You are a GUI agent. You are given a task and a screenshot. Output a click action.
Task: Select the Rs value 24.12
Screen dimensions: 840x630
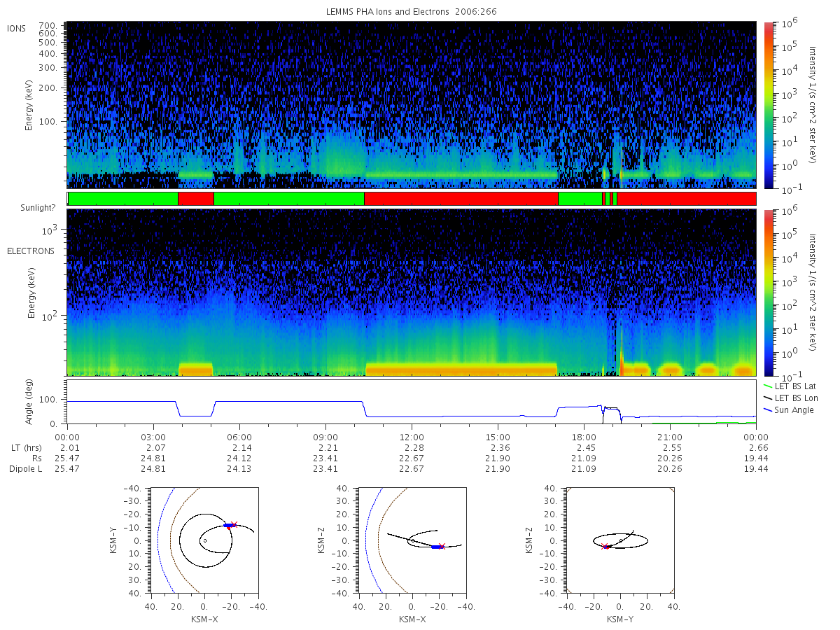coord(239,458)
